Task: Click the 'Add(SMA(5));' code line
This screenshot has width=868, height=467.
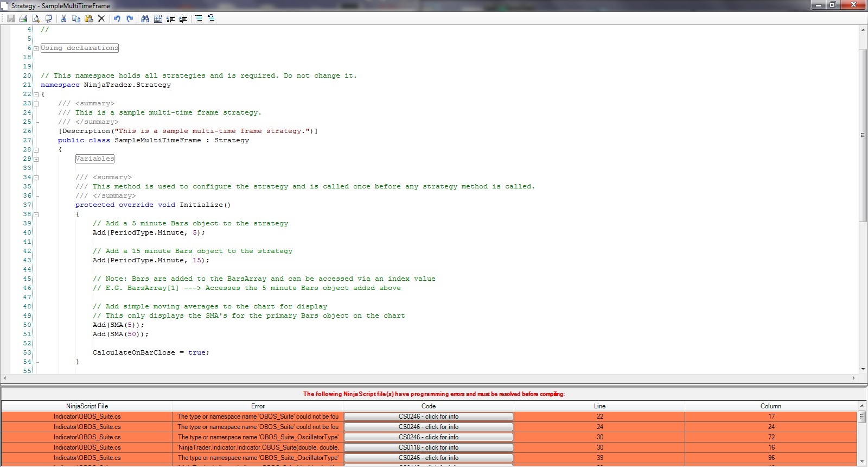Action: [119, 325]
